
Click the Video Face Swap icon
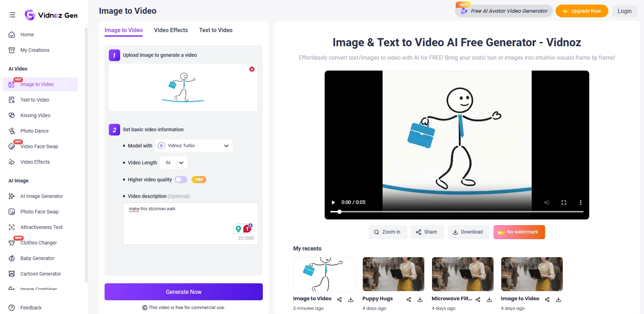pyautogui.click(x=12, y=146)
